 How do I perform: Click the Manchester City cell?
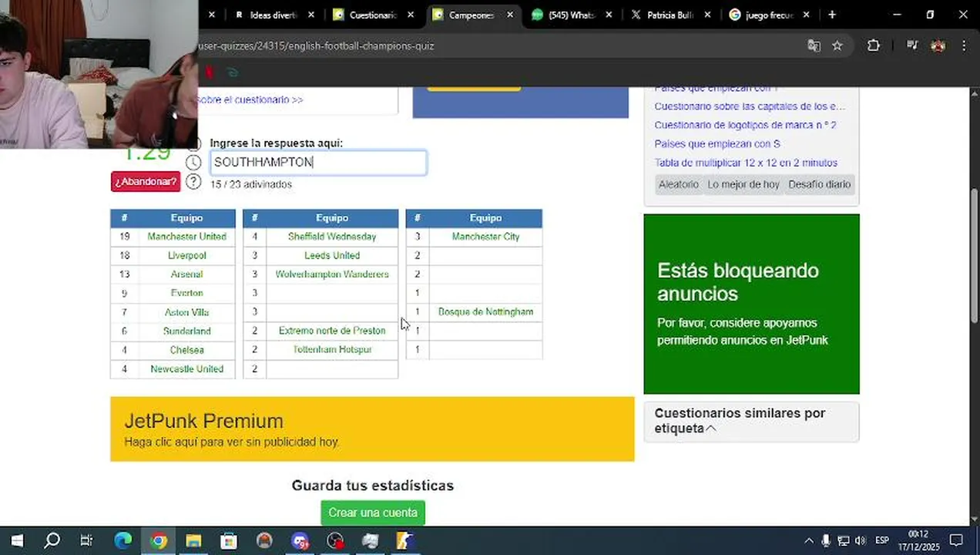pyautogui.click(x=485, y=237)
